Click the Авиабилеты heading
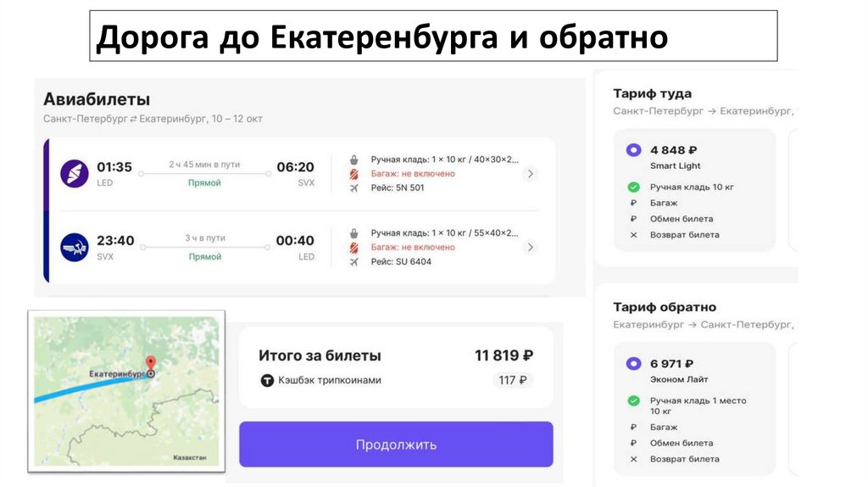 tap(97, 100)
